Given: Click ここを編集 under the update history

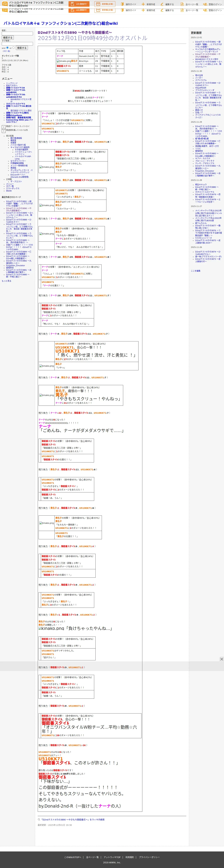Looking at the screenshot, I should (x=196, y=271).
